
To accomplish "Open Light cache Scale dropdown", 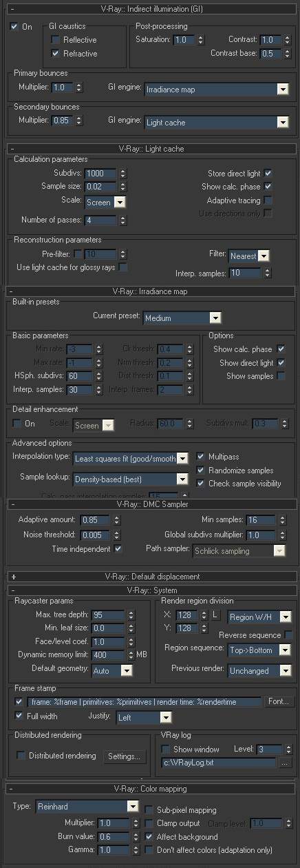I will tap(105, 203).
